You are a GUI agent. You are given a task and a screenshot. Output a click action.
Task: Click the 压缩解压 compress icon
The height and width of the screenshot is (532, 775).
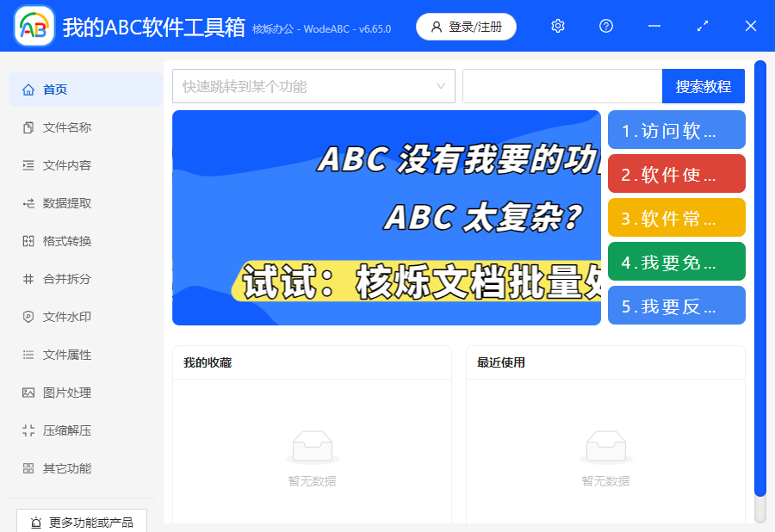(x=28, y=430)
